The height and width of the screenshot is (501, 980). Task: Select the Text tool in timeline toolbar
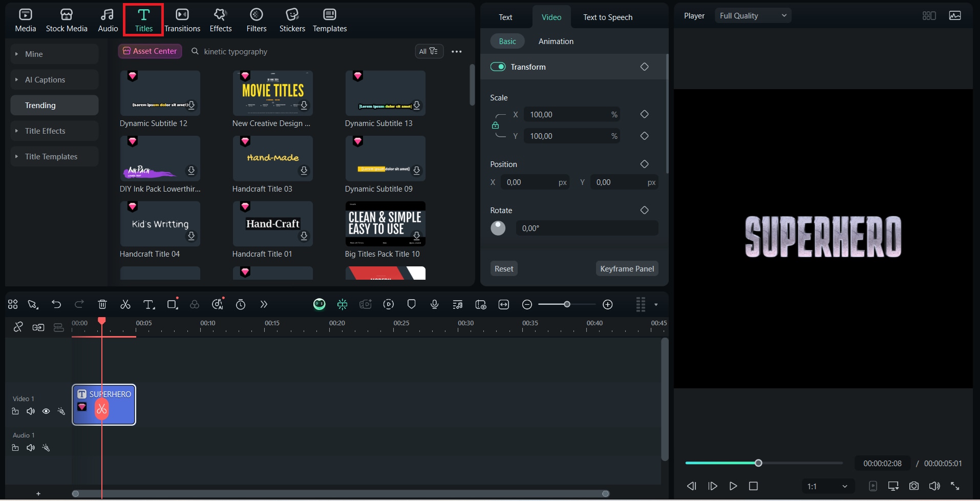point(148,304)
